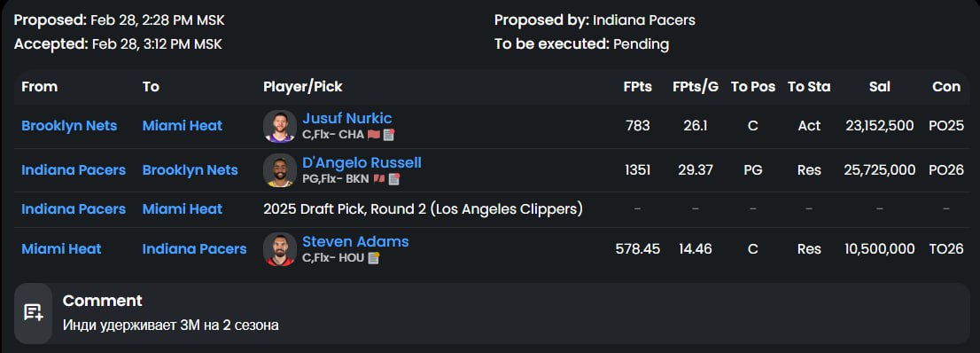Open Brooklyn Nets link in From column
Screen dimensions: 980x353
(x=69, y=126)
